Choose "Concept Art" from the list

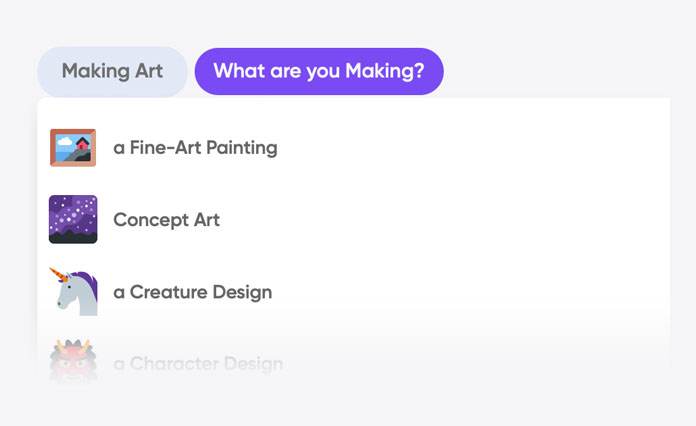[x=166, y=220]
